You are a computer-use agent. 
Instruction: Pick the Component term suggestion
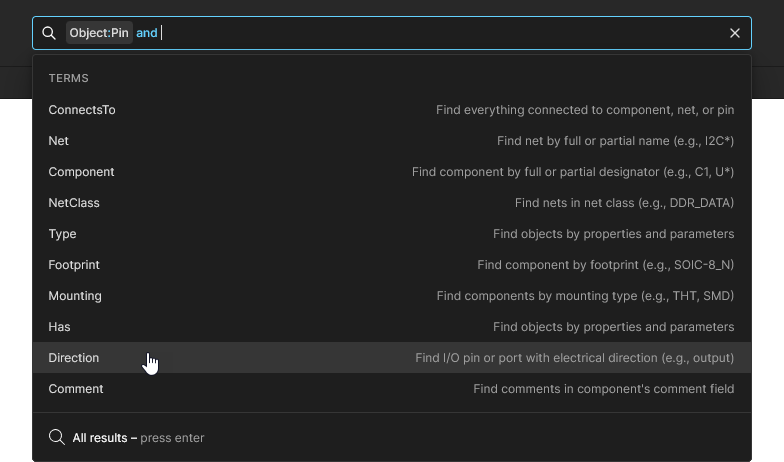pos(392,172)
